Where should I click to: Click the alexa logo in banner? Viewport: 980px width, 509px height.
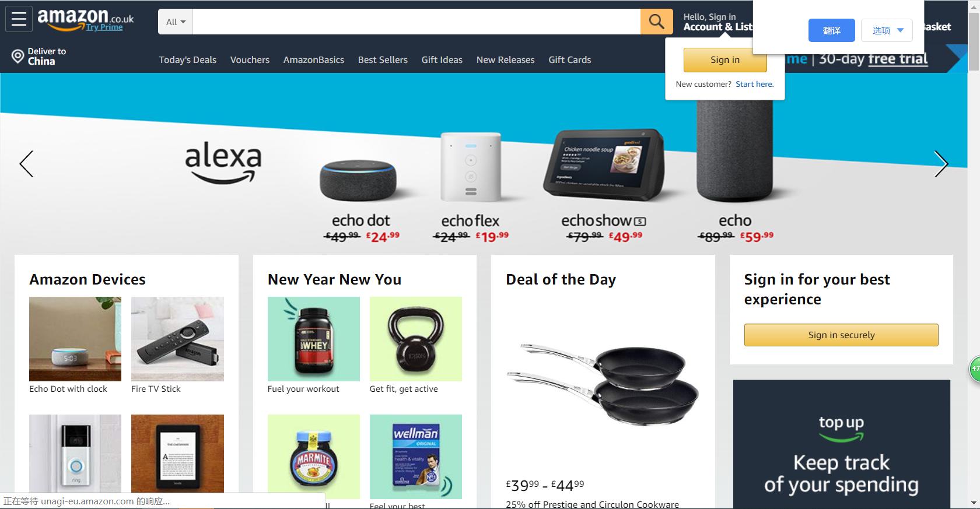223,162
